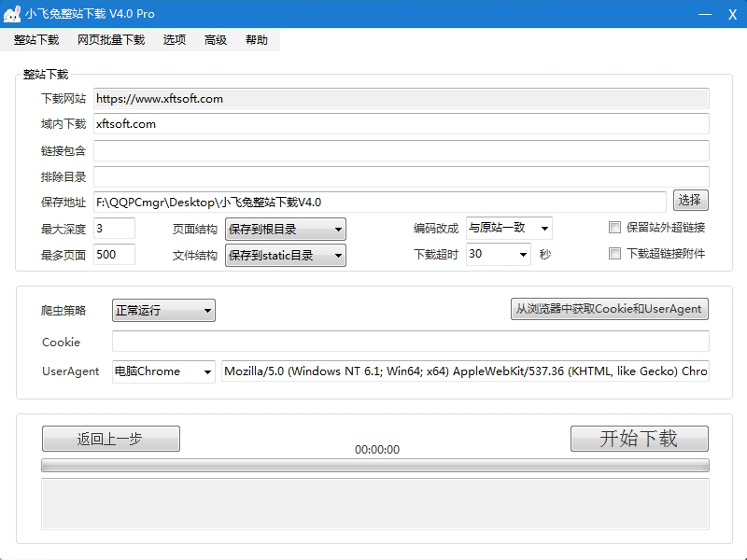Toggle the 下载超链接附件 checkbox

[x=614, y=254]
